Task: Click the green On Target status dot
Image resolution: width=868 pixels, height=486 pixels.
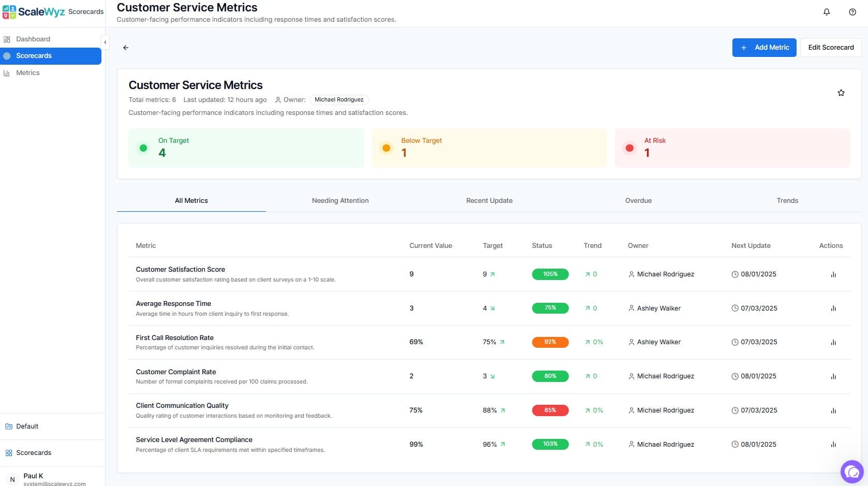Action: click(x=143, y=148)
